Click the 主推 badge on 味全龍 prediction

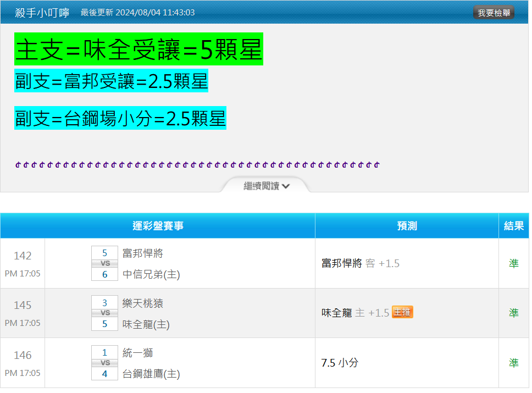click(x=402, y=312)
